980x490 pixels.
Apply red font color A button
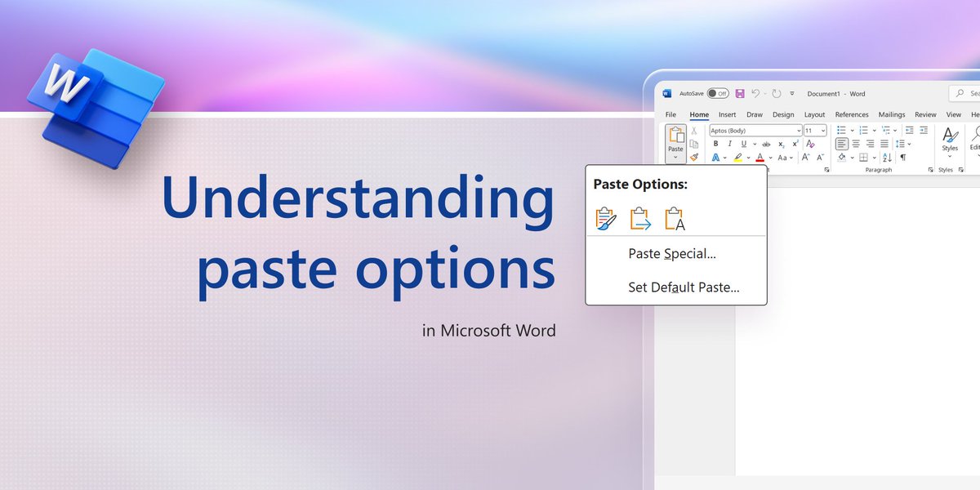coord(759,158)
